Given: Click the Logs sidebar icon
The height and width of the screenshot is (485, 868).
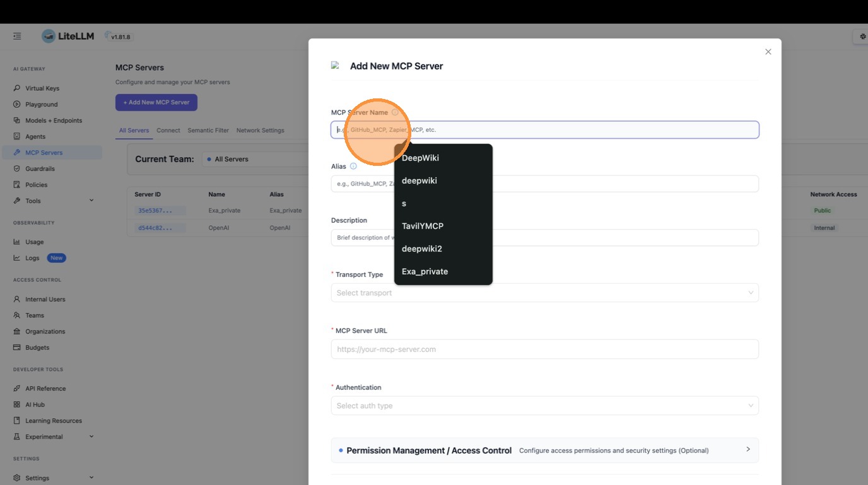Looking at the screenshot, I should (x=17, y=258).
